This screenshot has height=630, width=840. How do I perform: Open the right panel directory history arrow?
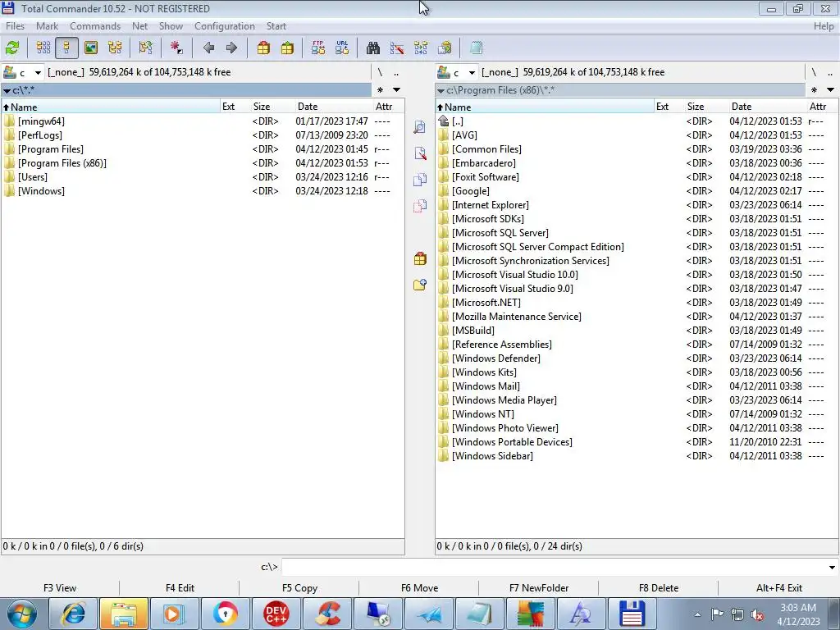point(830,89)
